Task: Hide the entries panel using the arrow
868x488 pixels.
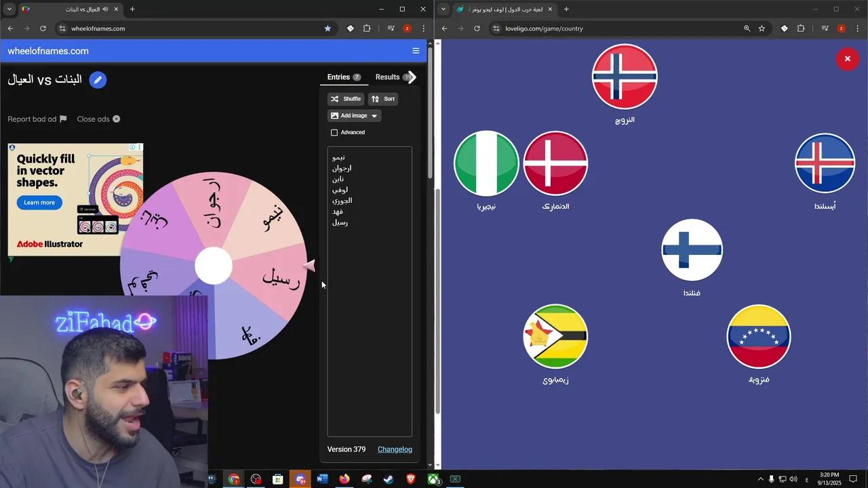Action: click(x=412, y=77)
